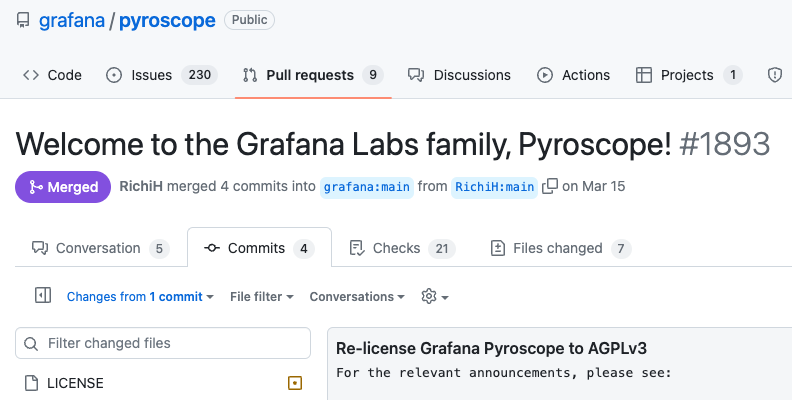Open the File filter dropdown
The height and width of the screenshot is (400, 792).
point(262,296)
